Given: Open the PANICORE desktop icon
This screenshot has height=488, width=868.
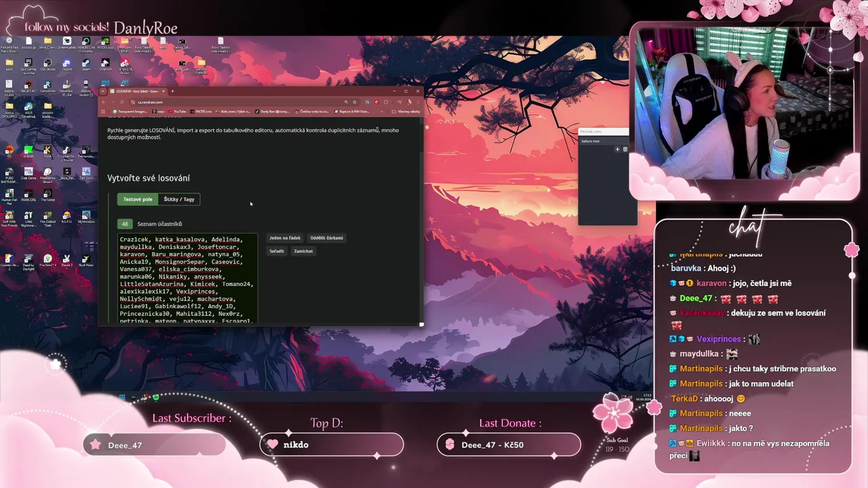Looking at the screenshot, I should [28, 195].
